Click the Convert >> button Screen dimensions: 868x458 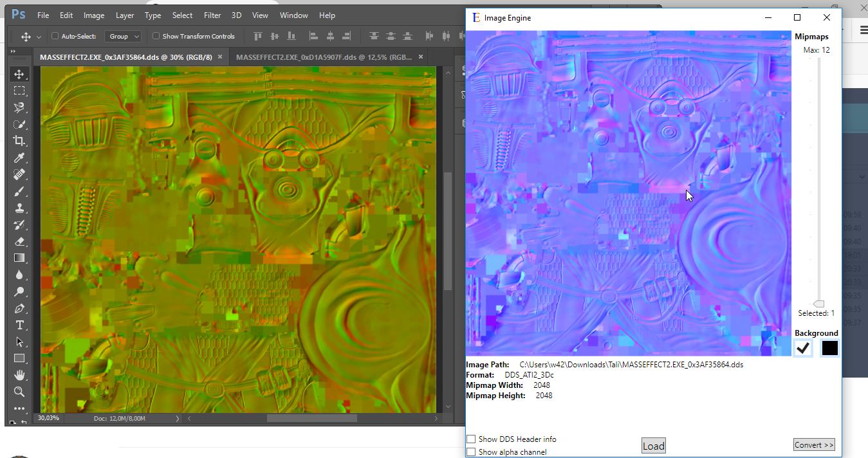pyautogui.click(x=814, y=444)
